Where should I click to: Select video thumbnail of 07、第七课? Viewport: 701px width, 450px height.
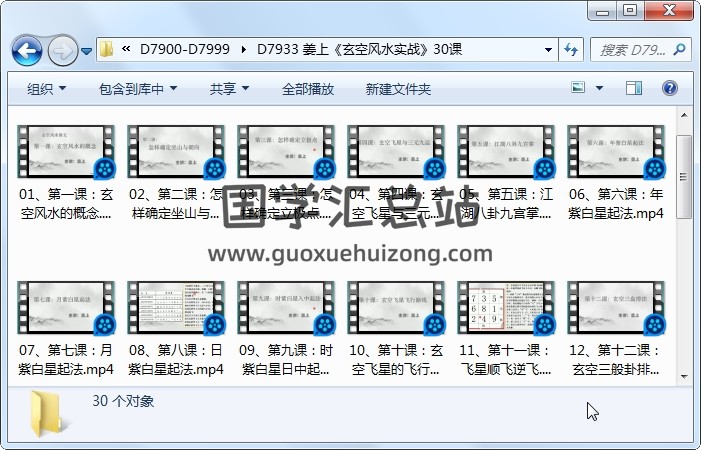(66, 308)
